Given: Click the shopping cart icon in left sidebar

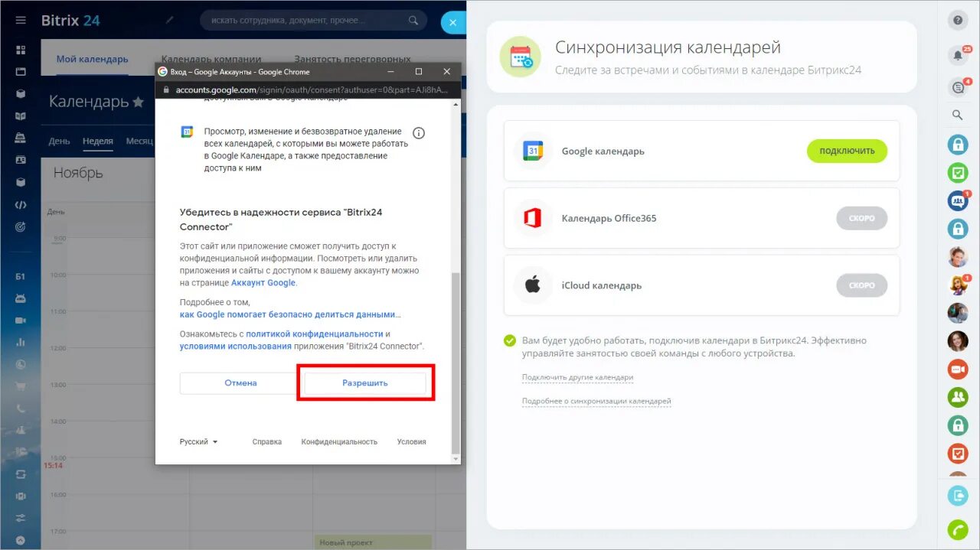Looking at the screenshot, I should [x=21, y=386].
